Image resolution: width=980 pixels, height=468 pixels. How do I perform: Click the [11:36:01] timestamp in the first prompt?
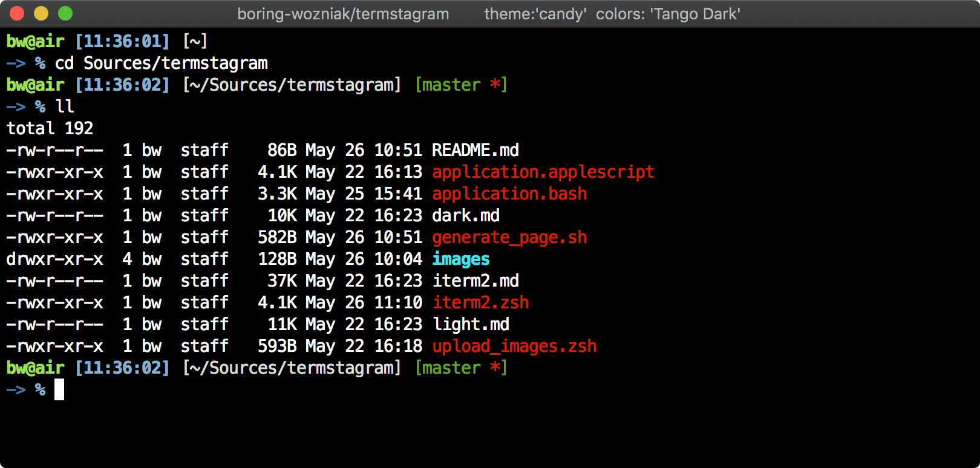[x=122, y=41]
